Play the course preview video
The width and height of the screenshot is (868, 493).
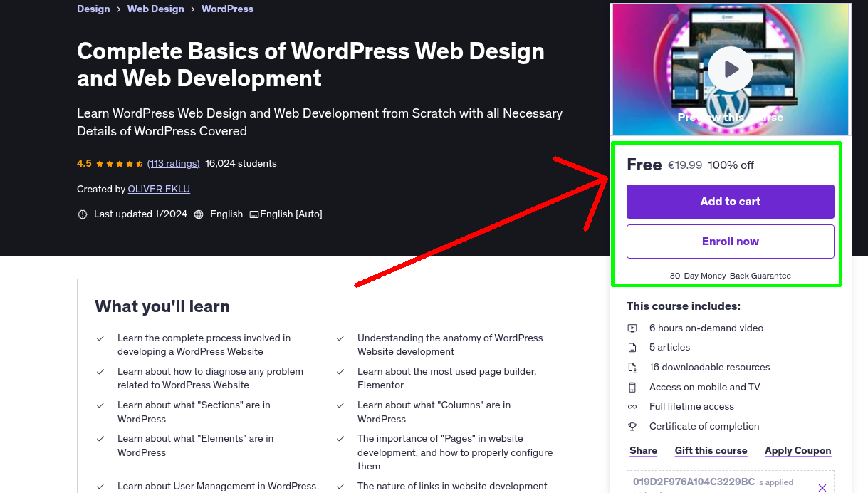[x=730, y=69]
